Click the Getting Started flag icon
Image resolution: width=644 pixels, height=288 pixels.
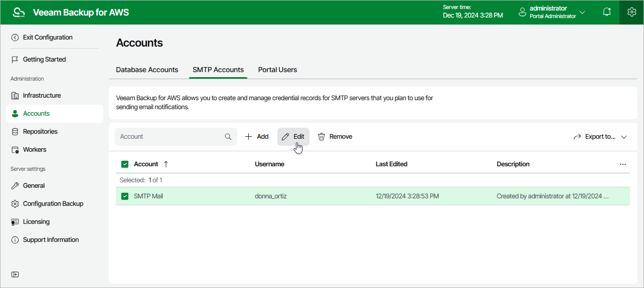(x=15, y=60)
